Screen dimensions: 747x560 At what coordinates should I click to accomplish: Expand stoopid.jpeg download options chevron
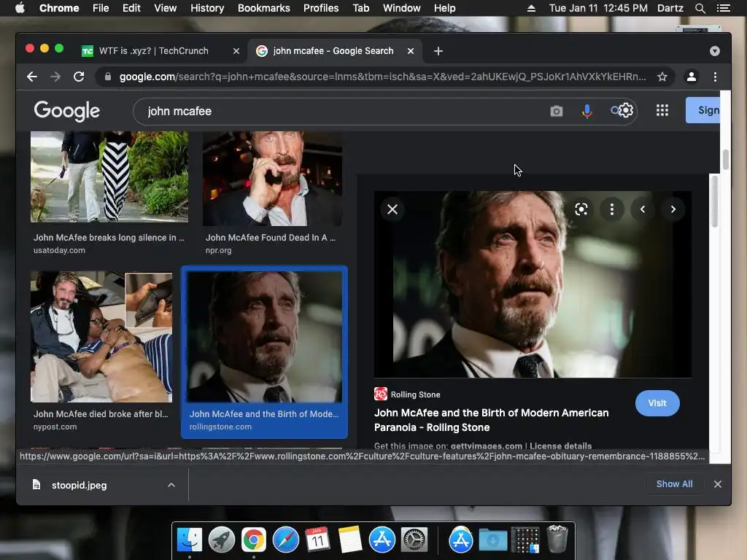(x=171, y=485)
